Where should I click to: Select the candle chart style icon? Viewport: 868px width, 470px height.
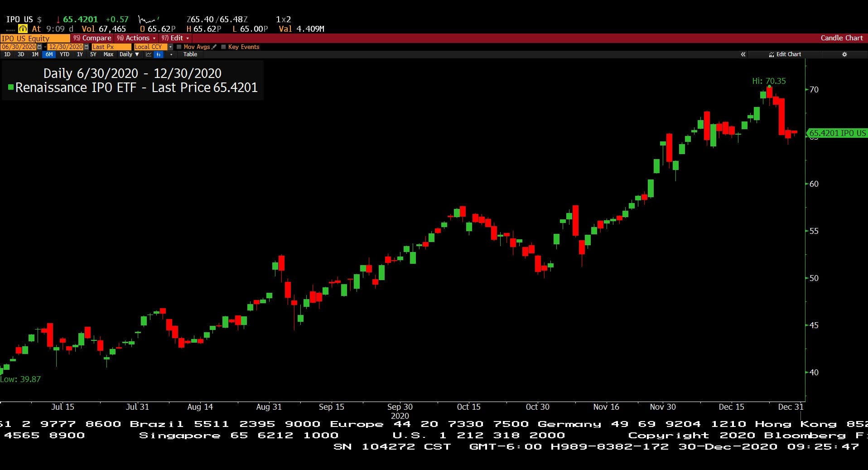pyautogui.click(x=159, y=54)
